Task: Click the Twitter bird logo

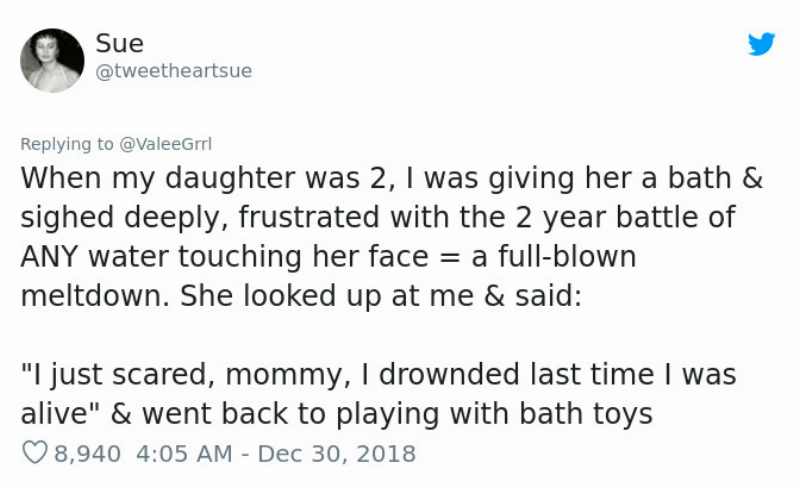Action: pos(761,44)
